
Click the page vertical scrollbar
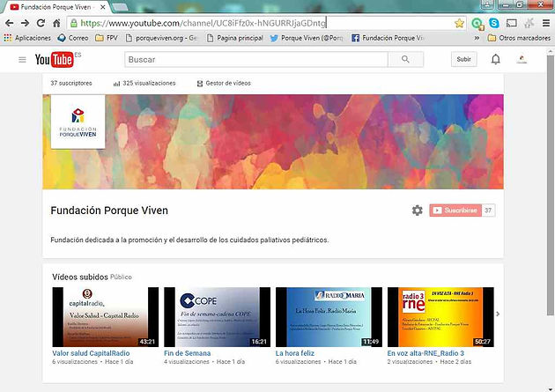tap(551, 184)
